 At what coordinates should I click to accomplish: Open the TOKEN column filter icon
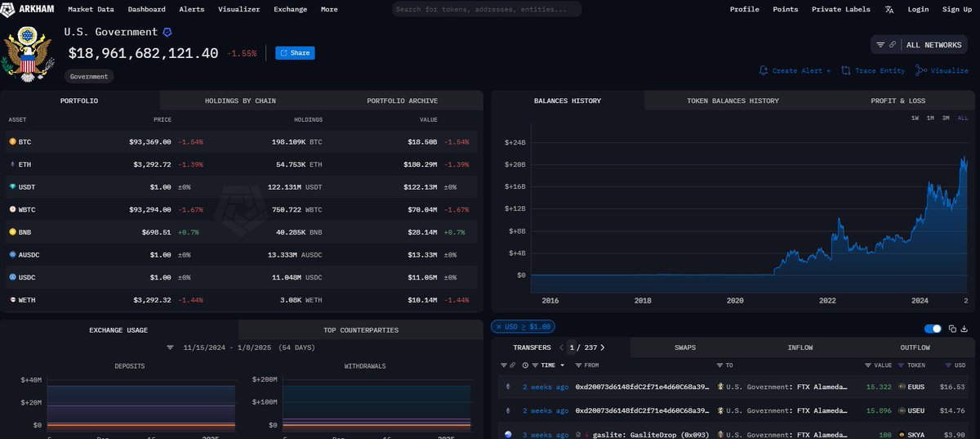point(901,365)
